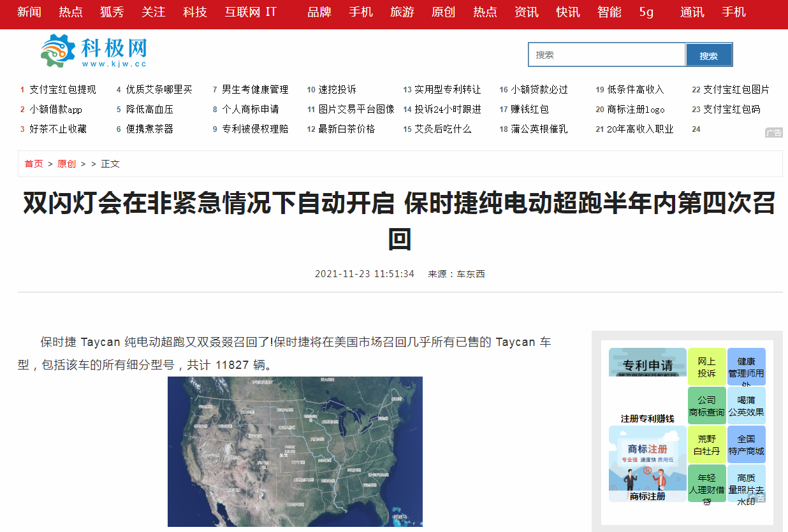Click the 喝蒲公英效果 ad tile

(747, 406)
